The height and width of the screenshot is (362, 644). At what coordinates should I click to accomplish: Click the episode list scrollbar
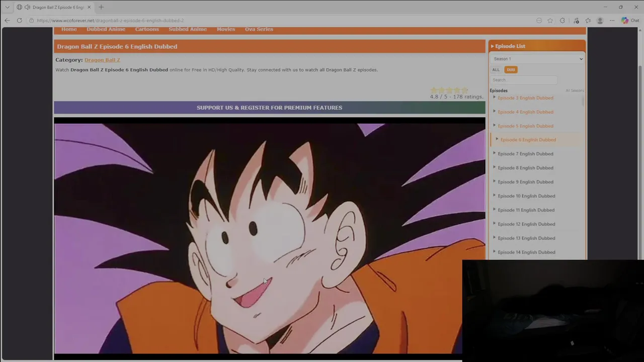coord(583,101)
